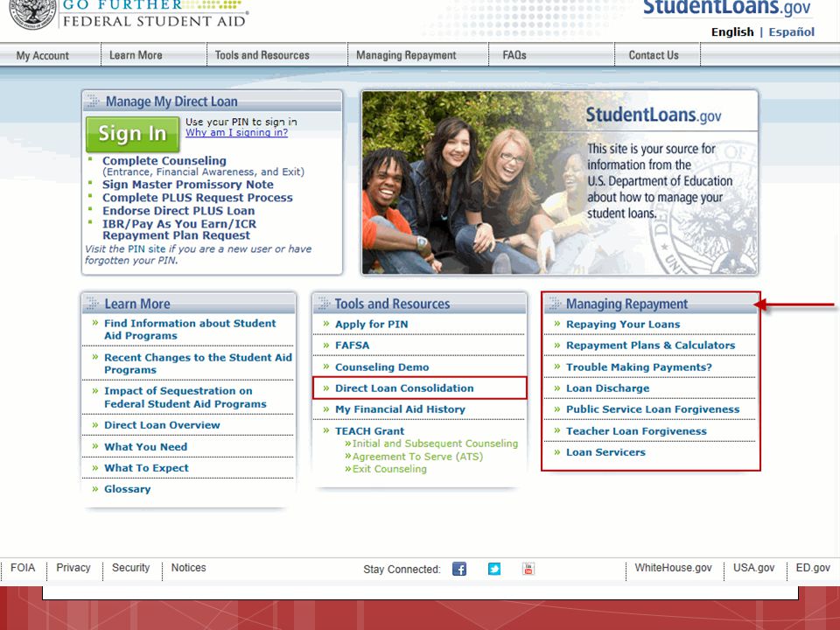Click the Federal Student Aid seal logo

click(x=33, y=13)
